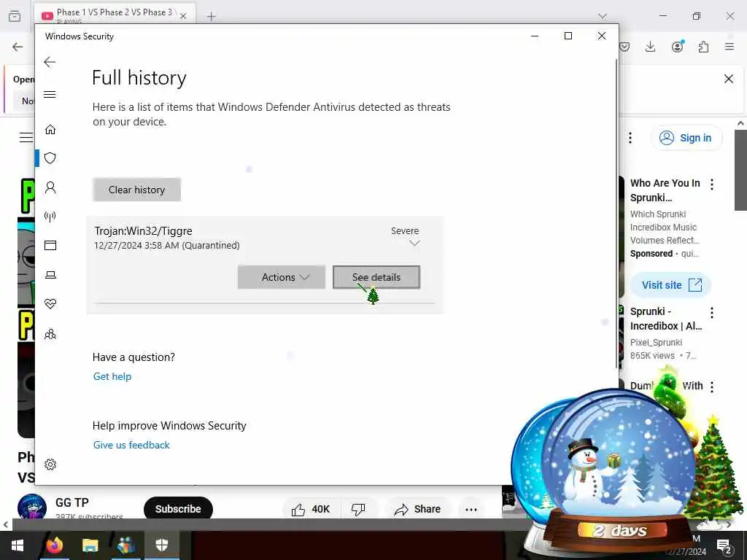The height and width of the screenshot is (560, 747).
Task: Open options for Sprunki - Incredibox video
Action: coord(712,313)
